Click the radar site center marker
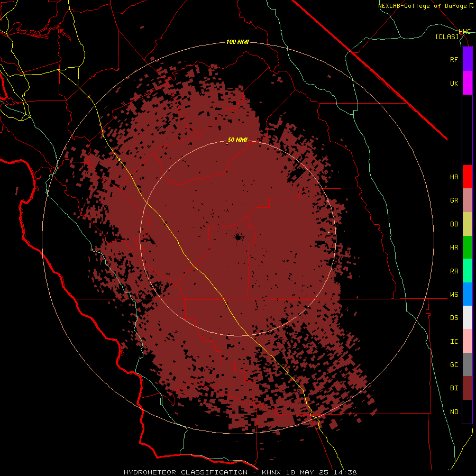This screenshot has height=476, width=476. (238, 237)
